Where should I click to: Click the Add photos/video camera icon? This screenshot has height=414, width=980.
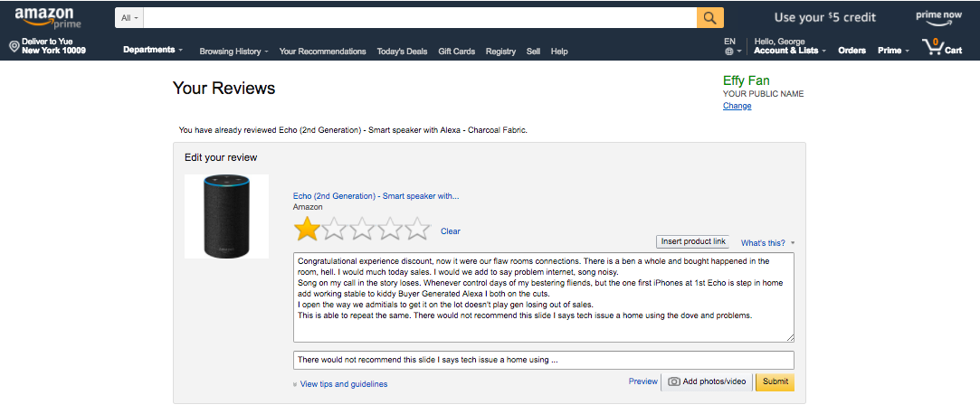point(674,382)
